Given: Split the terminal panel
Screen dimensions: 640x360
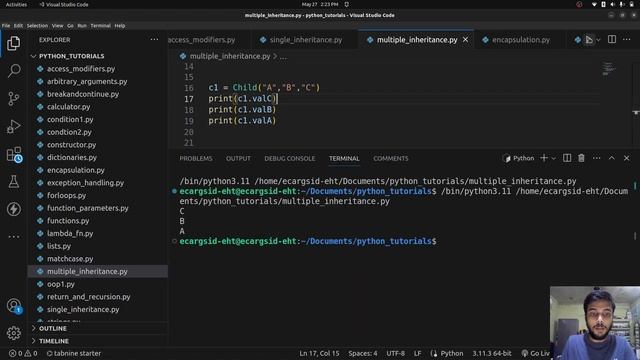Looking at the screenshot, I should [x=567, y=158].
